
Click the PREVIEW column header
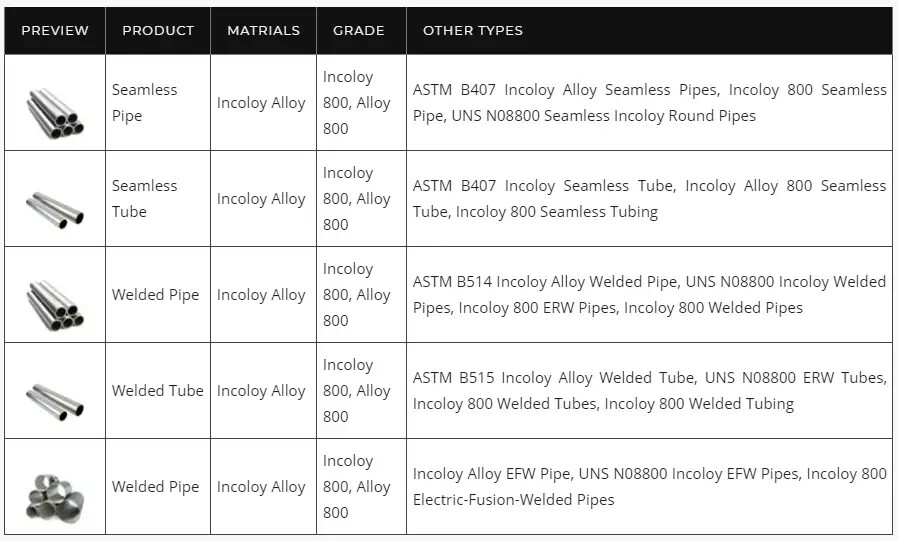[55, 30]
